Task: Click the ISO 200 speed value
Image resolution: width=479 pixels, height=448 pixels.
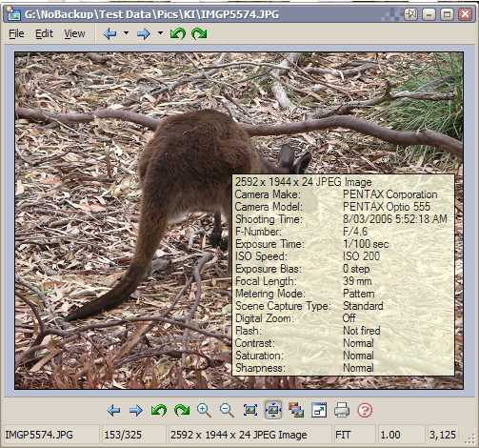Action: click(x=361, y=256)
